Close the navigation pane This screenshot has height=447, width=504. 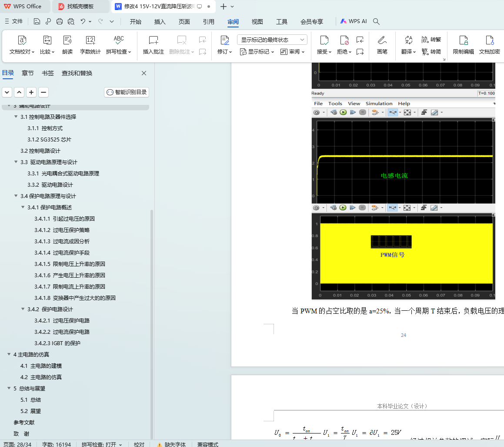144,73
